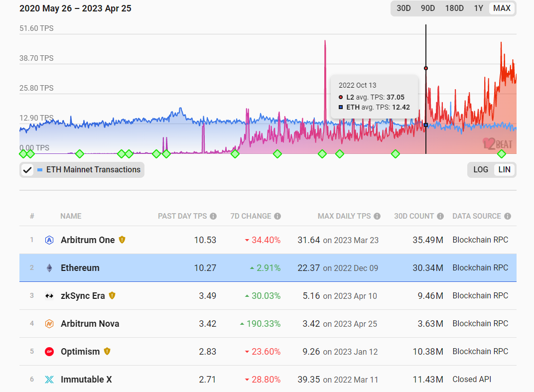This screenshot has height=392, width=534.
Task: Click the red L2 data point on chart
Action: point(426,68)
